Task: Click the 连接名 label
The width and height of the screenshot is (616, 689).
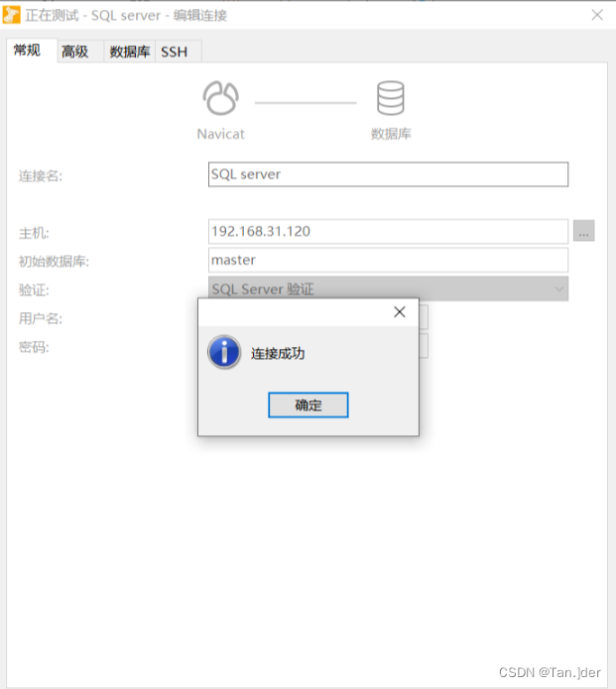Action: pos(41,176)
